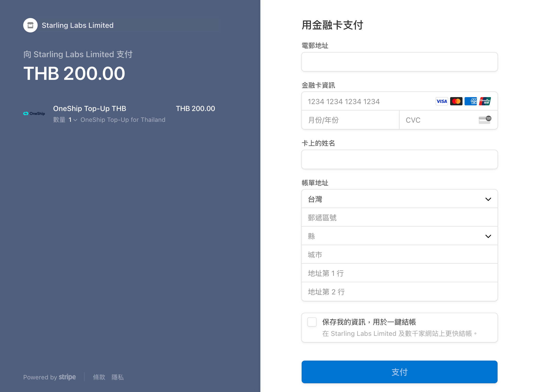Expand the 縣 county dropdown

point(399,236)
